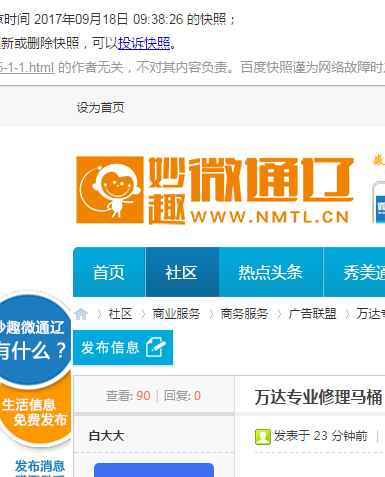Screen dimensions: 385x477
Task: Click the pencil edit icon on 发布信息
Action: click(156, 347)
